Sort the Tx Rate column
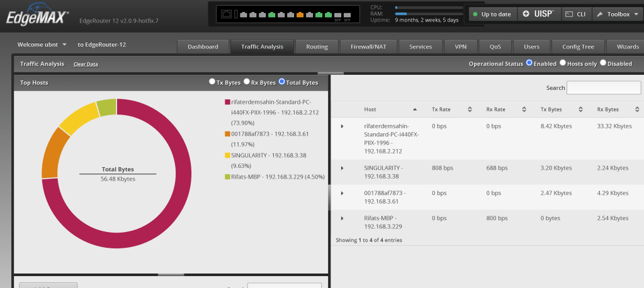Screen dimensions: 644x288 pyautogui.click(x=470, y=109)
